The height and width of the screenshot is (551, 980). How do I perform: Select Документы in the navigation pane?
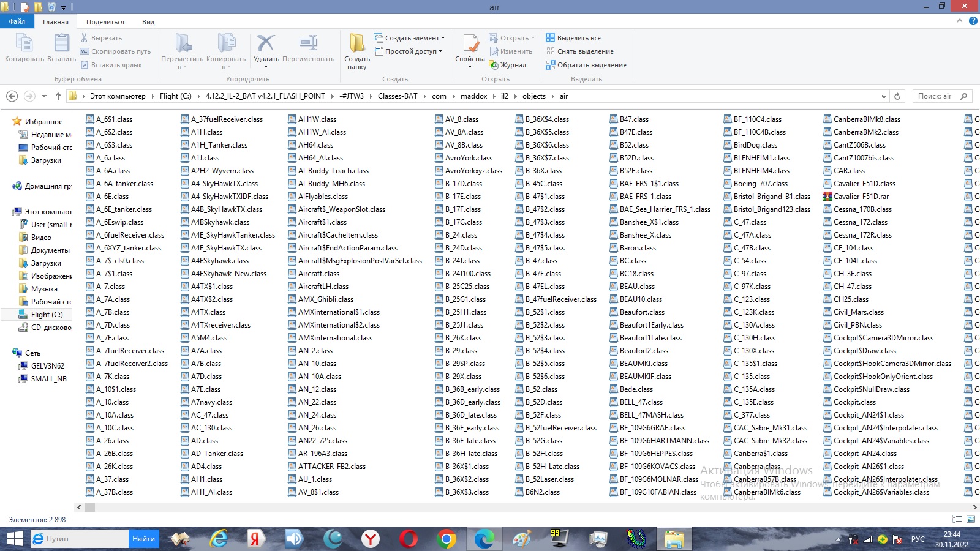click(50, 250)
